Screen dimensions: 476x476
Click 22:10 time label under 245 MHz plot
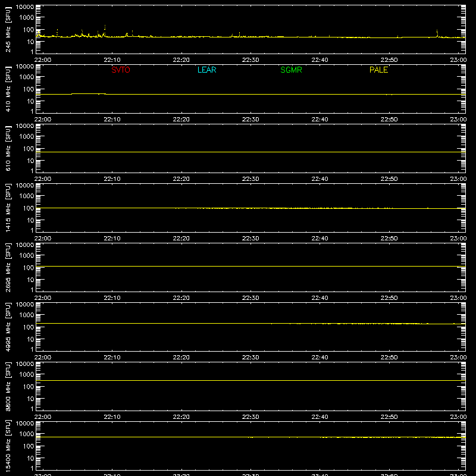112,60
